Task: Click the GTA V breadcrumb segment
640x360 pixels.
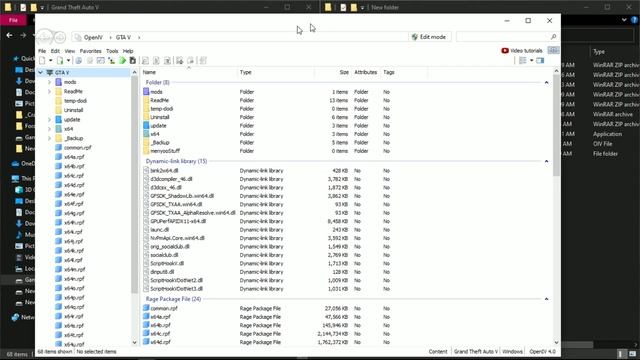Action: (123, 37)
